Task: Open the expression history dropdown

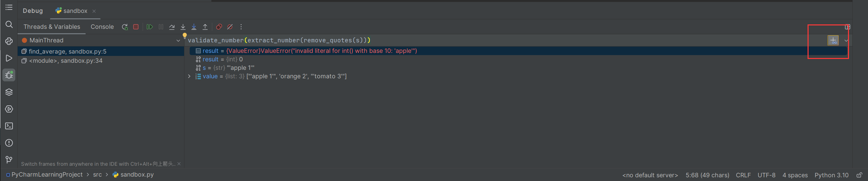Action: point(846,41)
